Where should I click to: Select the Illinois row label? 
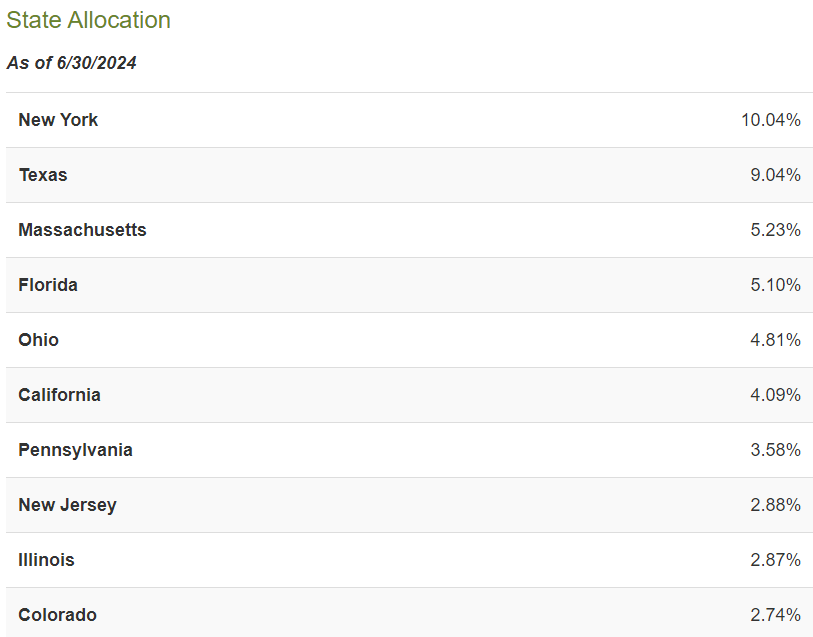click(46, 560)
